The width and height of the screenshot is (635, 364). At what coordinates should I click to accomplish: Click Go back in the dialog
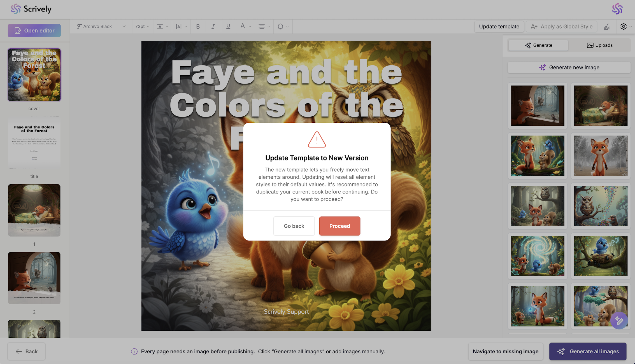tap(294, 226)
